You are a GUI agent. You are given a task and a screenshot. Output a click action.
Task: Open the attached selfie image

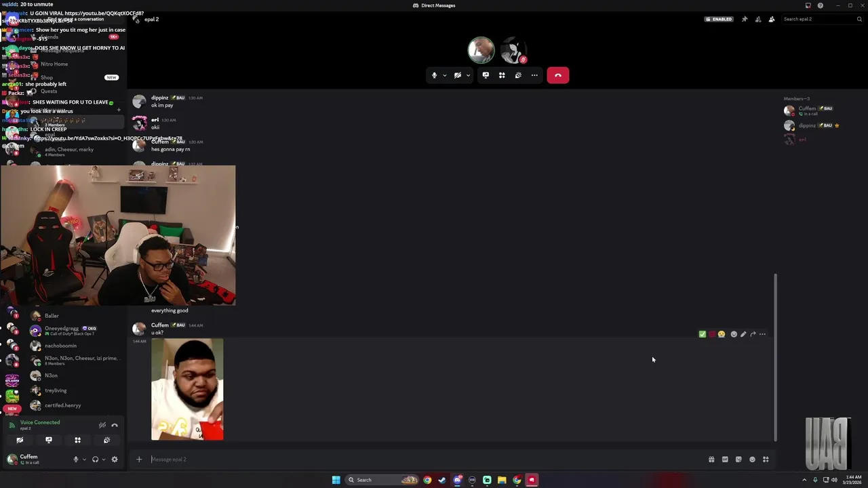[187, 389]
